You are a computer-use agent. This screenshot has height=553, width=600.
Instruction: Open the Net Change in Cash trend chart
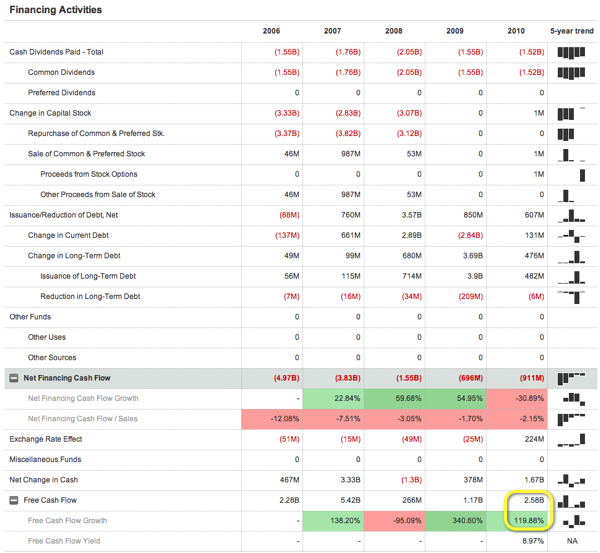(571, 480)
